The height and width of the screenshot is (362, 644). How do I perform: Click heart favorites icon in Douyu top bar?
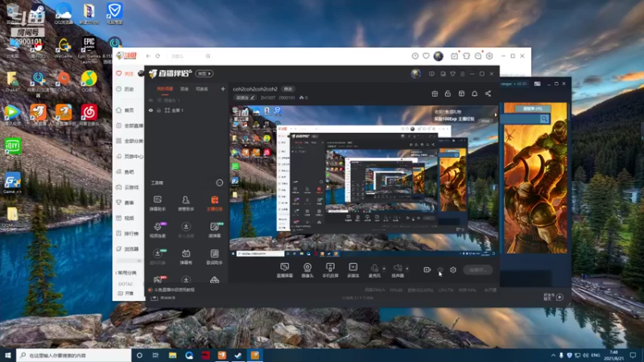click(x=427, y=56)
